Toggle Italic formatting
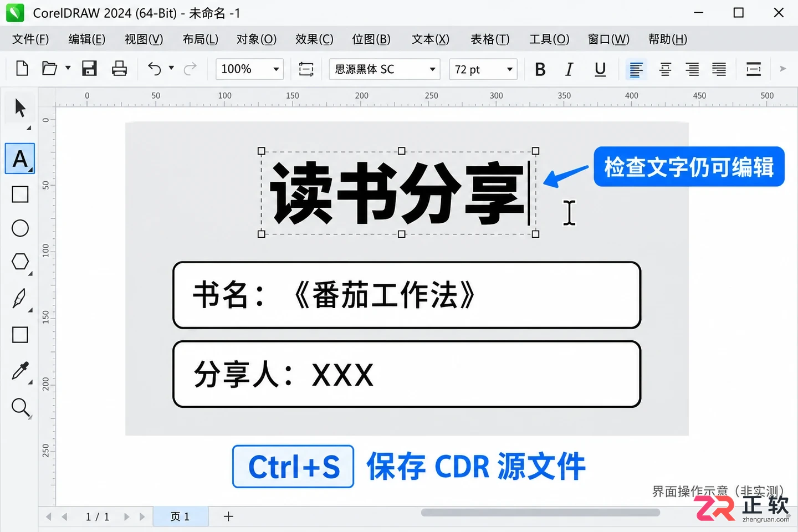 569,69
